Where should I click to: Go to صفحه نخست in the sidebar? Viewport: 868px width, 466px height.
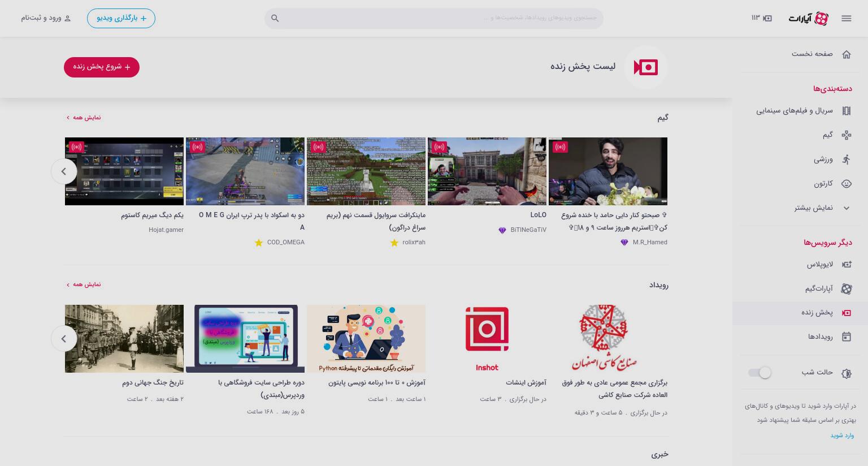click(812, 54)
